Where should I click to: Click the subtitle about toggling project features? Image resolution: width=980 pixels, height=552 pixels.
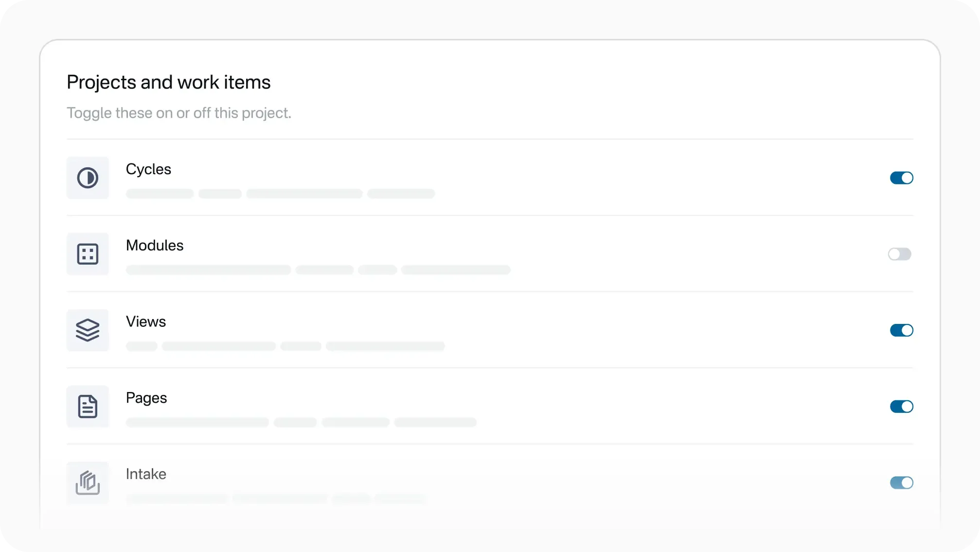tap(179, 113)
